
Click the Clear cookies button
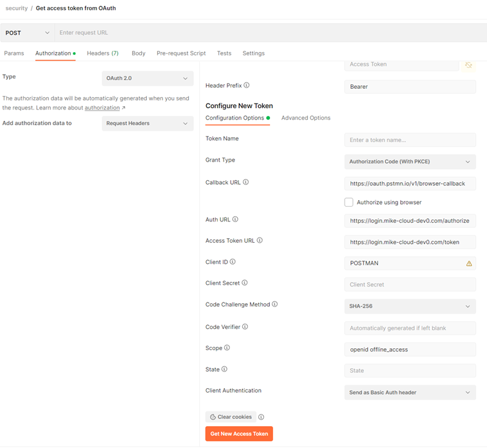tap(231, 417)
